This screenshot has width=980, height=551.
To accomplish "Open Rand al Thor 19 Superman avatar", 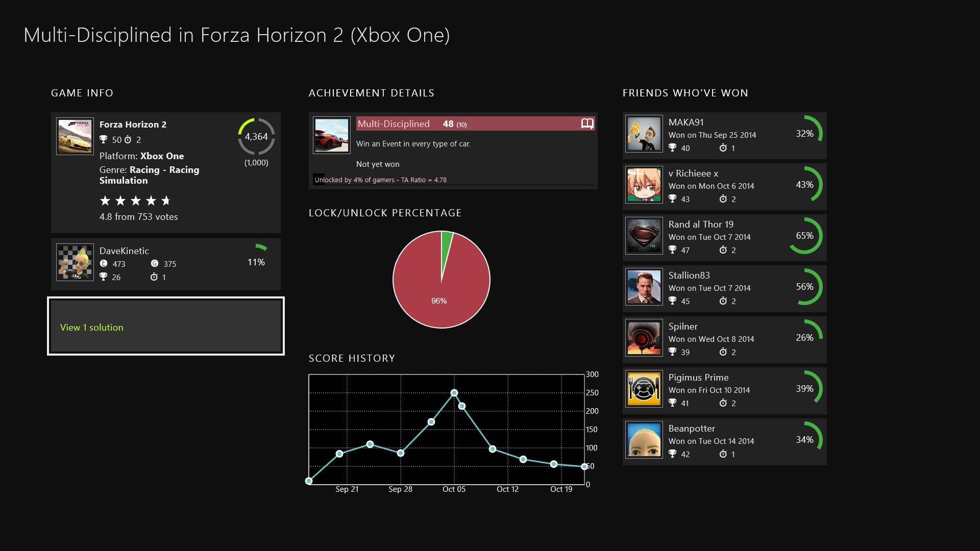I will pyautogui.click(x=644, y=236).
